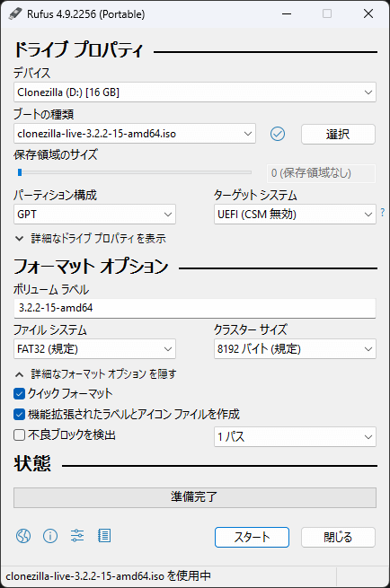Open the language globe icon
This screenshot has height=588, width=390.
click(x=23, y=536)
